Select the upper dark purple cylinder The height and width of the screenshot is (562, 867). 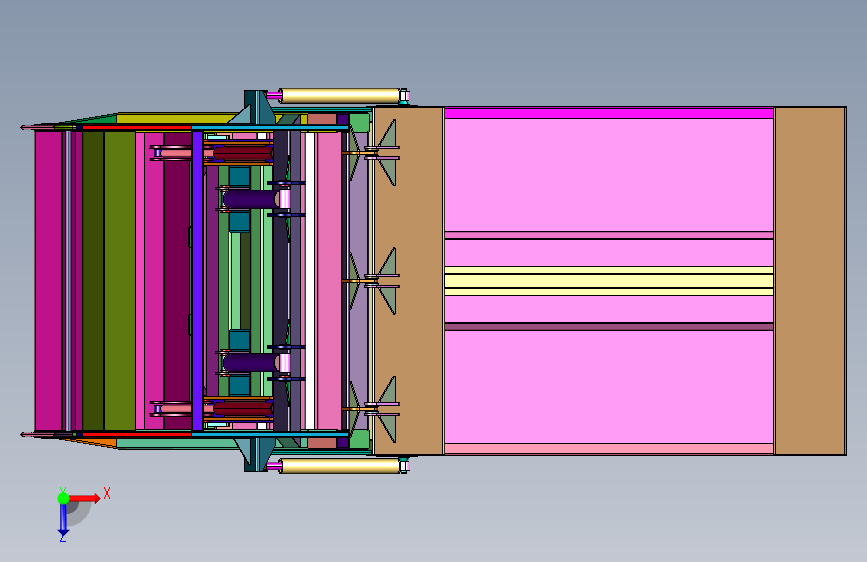coord(250,199)
